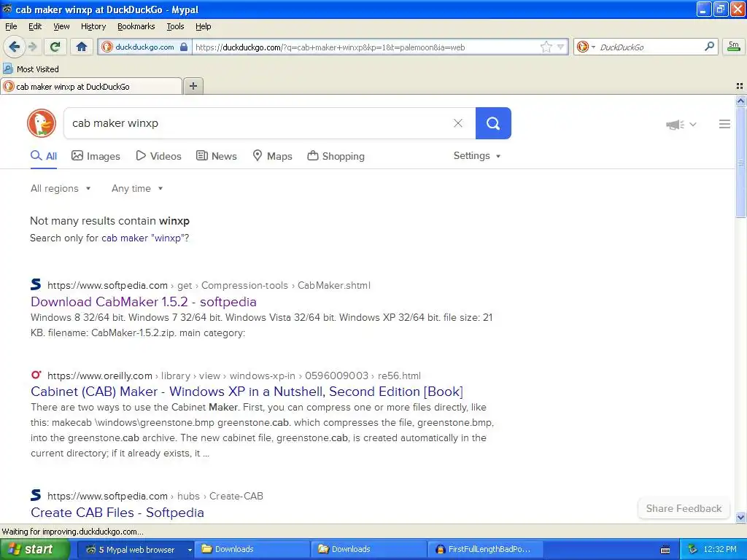Bookmark this page with the star icon

[546, 47]
